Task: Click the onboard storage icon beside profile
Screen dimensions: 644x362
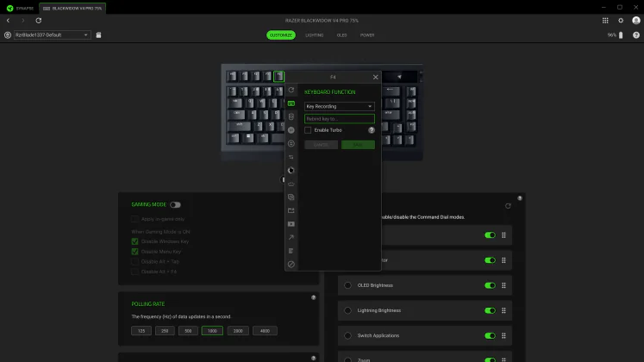Action: 98,34
